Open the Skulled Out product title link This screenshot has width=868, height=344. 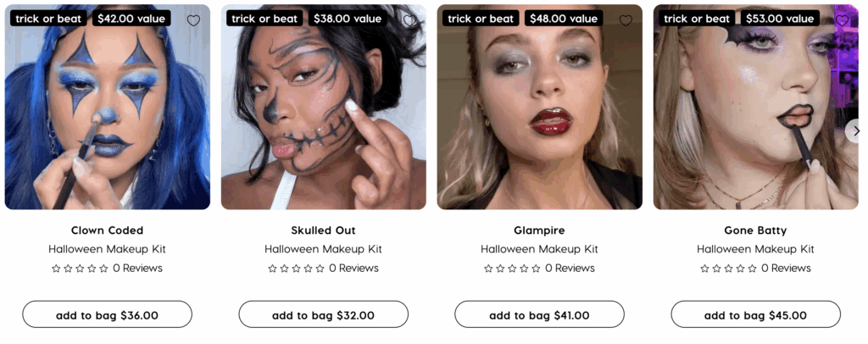pyautogui.click(x=323, y=230)
